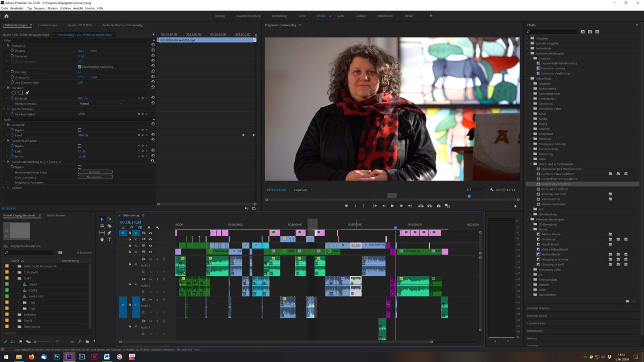Viewport: 644px width, 362px height.
Task: Select the Hand tool
Action: click(x=102, y=239)
